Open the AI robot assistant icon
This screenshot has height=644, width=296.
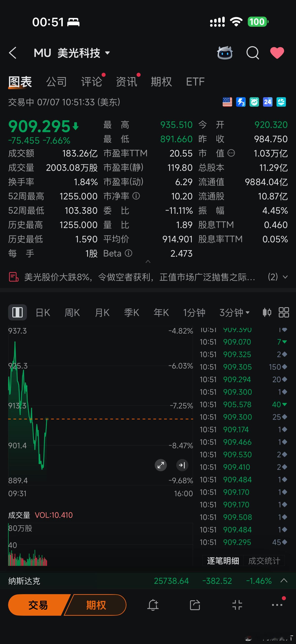(x=225, y=53)
